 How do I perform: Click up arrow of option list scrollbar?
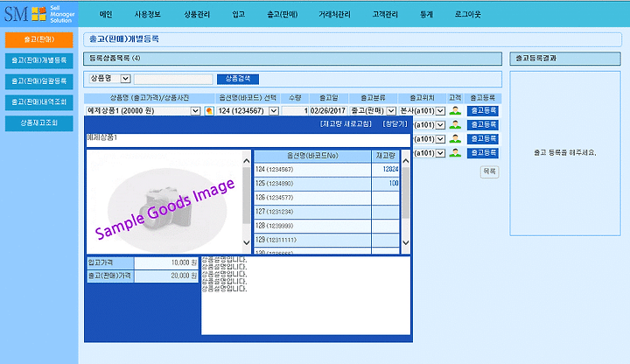(x=406, y=161)
